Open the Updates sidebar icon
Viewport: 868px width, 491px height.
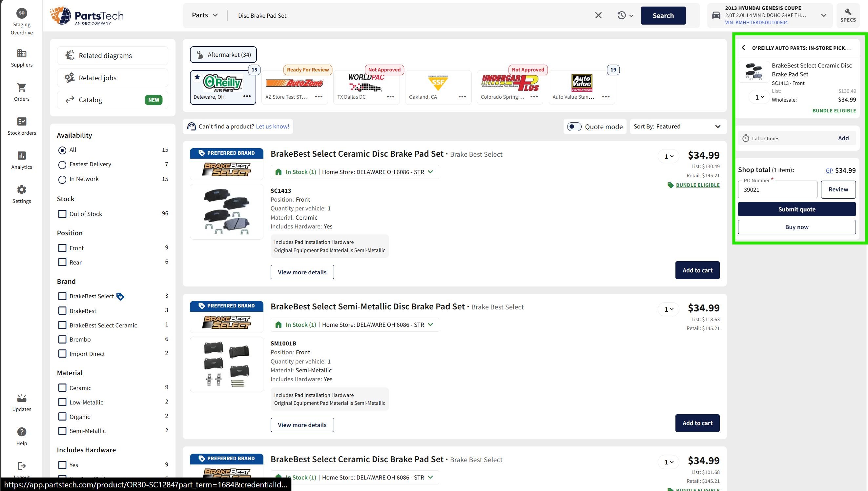(x=22, y=398)
